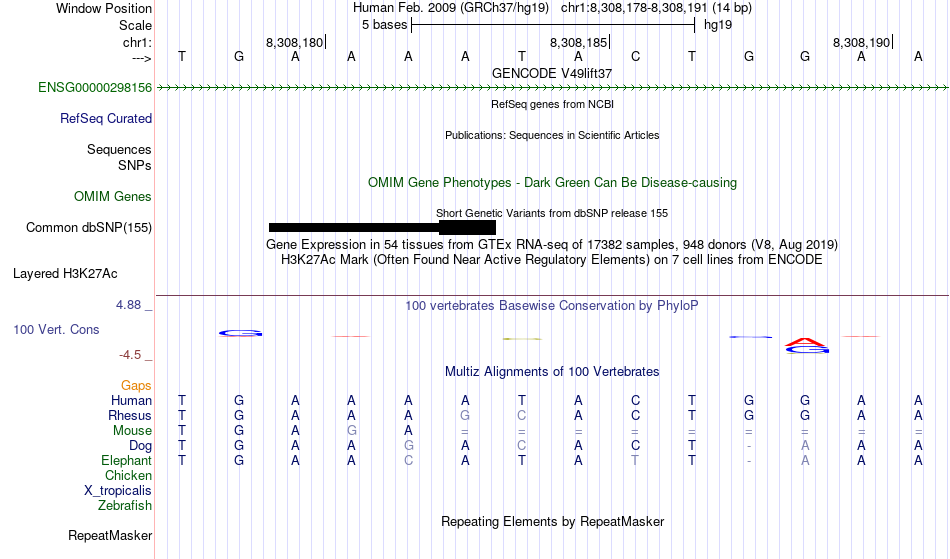The width and height of the screenshot is (950, 559).
Task: Select the OMIM Genes track label
Action: [x=113, y=197]
